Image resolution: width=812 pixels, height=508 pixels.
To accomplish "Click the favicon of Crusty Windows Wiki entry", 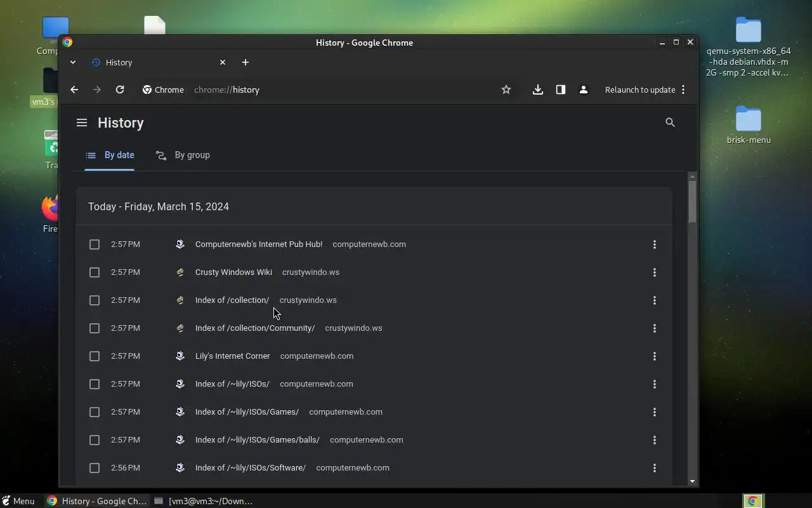I will pos(180,272).
